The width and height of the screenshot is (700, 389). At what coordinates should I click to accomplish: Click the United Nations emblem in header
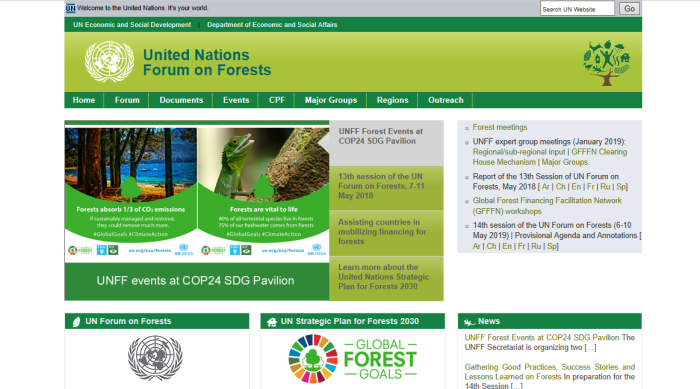point(109,62)
